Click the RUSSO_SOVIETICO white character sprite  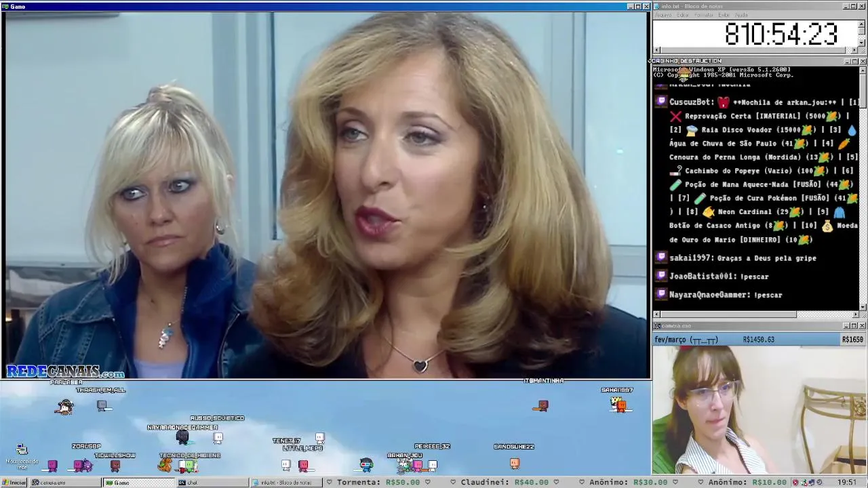point(218,437)
